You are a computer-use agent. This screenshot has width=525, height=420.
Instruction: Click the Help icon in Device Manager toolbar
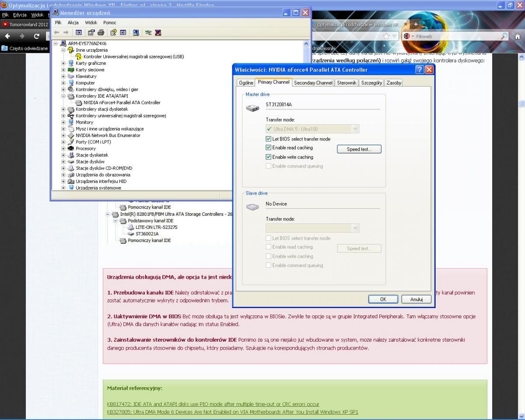pyautogui.click(x=113, y=32)
